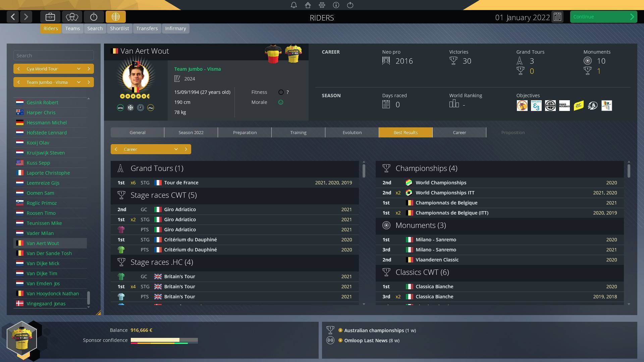This screenshot has height=362, width=644.
Task: Switch to the General tab
Action: 137,132
